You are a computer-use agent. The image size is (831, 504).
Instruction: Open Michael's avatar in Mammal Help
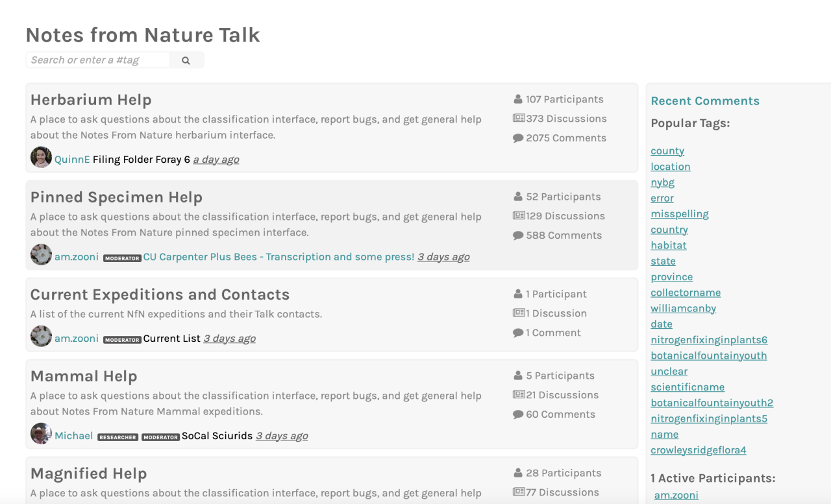[x=41, y=434]
